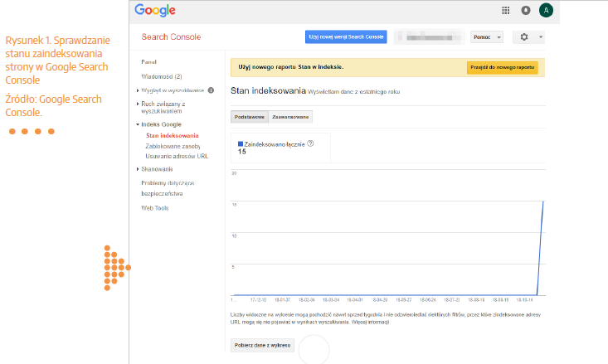Open Usuwanie adresów URL menu item

pyautogui.click(x=177, y=156)
